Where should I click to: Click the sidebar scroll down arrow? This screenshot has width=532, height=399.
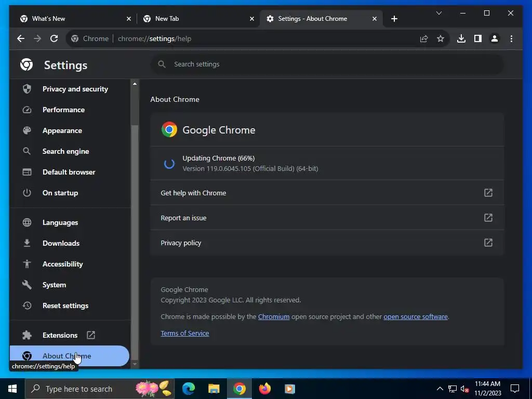(x=135, y=364)
